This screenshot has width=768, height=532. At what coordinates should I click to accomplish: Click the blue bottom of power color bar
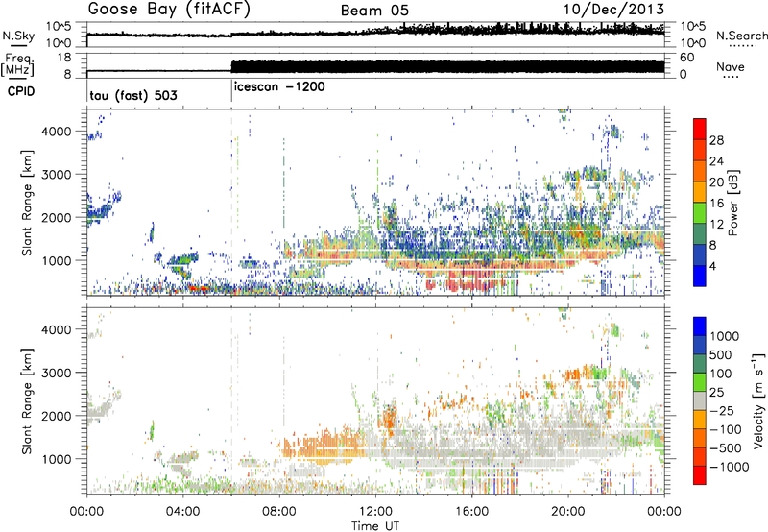700,277
